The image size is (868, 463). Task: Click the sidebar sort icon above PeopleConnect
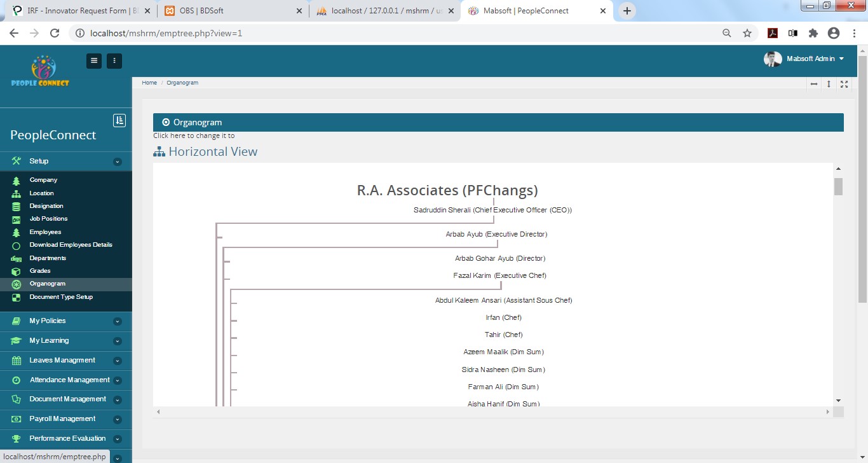(x=119, y=120)
